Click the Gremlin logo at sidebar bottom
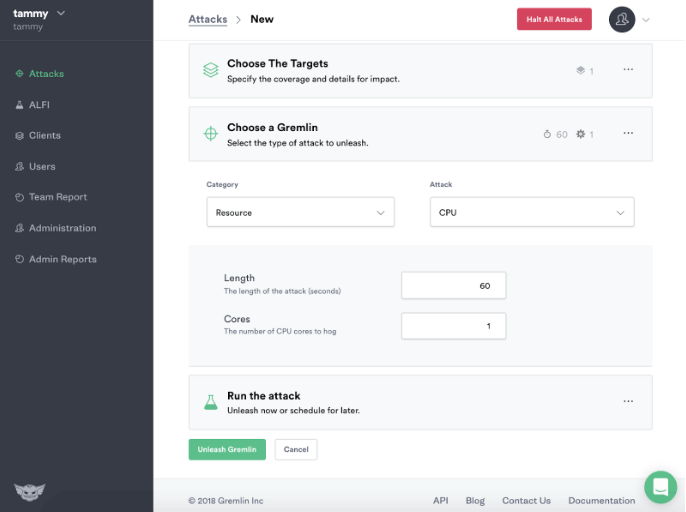The width and height of the screenshot is (686, 512). pos(30,492)
